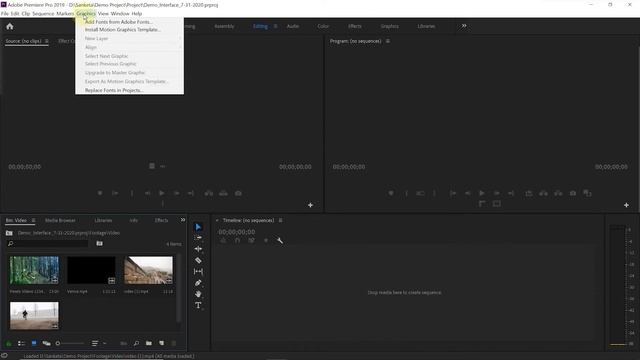
Task: Click the Home icon
Action: [10, 26]
